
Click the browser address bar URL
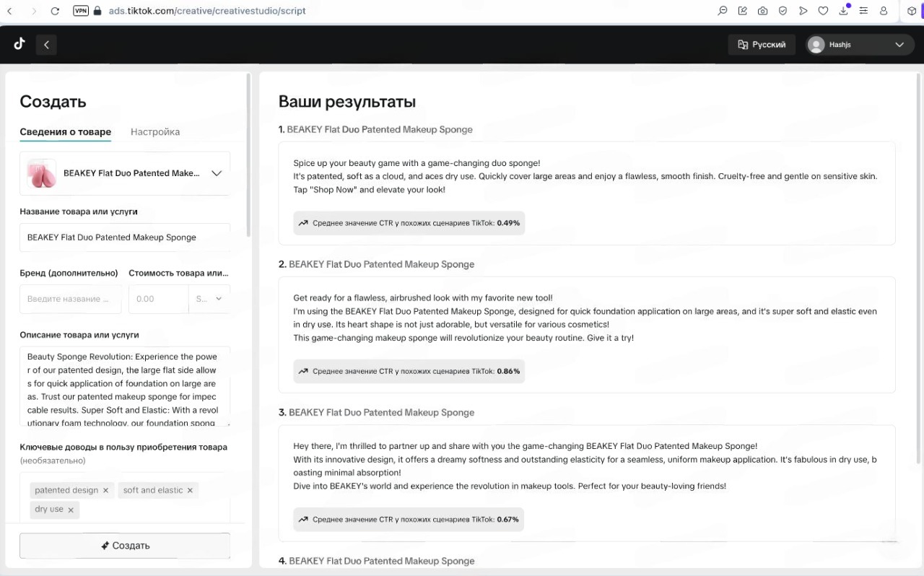pyautogui.click(x=207, y=11)
